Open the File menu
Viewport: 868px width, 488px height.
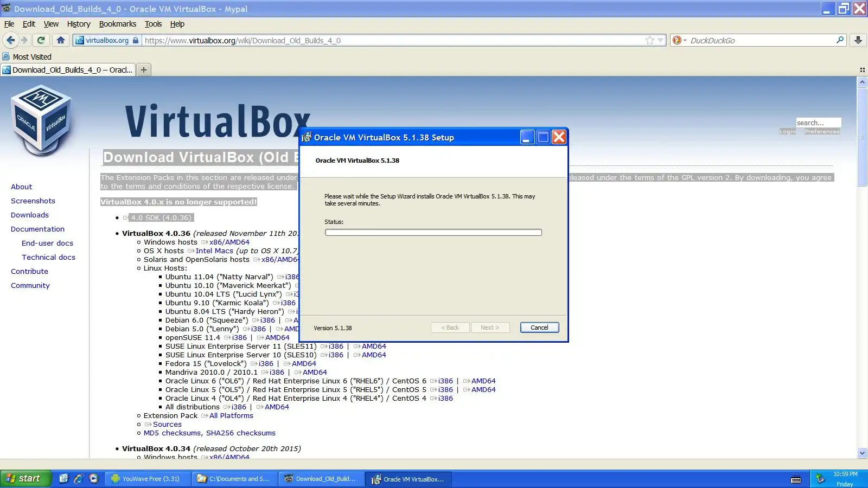tap(9, 24)
